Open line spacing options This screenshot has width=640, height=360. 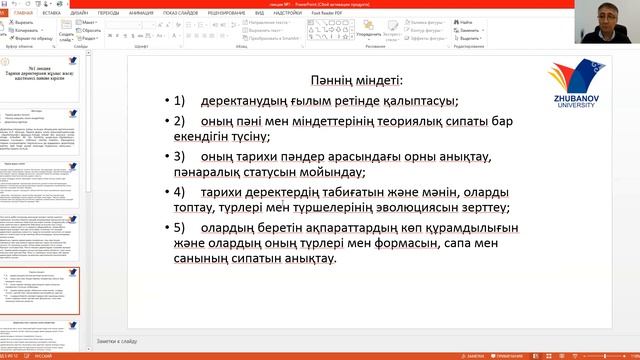pos(234,25)
